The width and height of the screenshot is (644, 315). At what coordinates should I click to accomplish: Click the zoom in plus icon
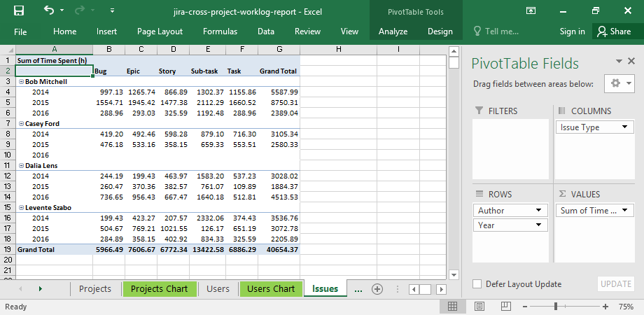coord(607,307)
